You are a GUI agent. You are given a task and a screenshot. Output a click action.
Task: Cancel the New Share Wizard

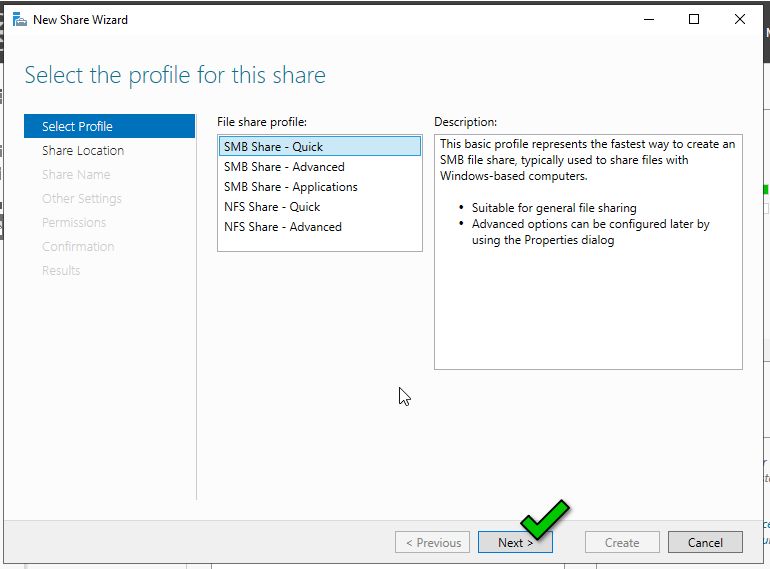click(x=704, y=543)
